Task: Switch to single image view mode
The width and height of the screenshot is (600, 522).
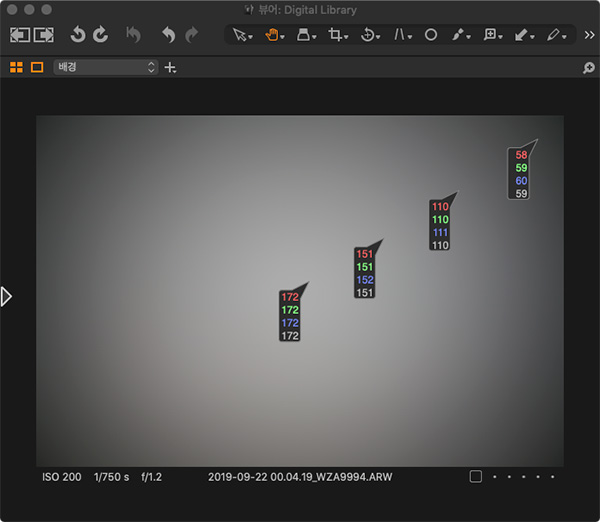Action: (37, 67)
